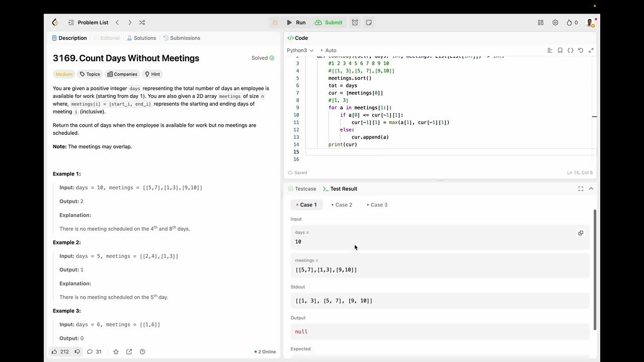Like the problem with thumbs up
Viewport: 644px width, 362px height.
tap(55, 352)
